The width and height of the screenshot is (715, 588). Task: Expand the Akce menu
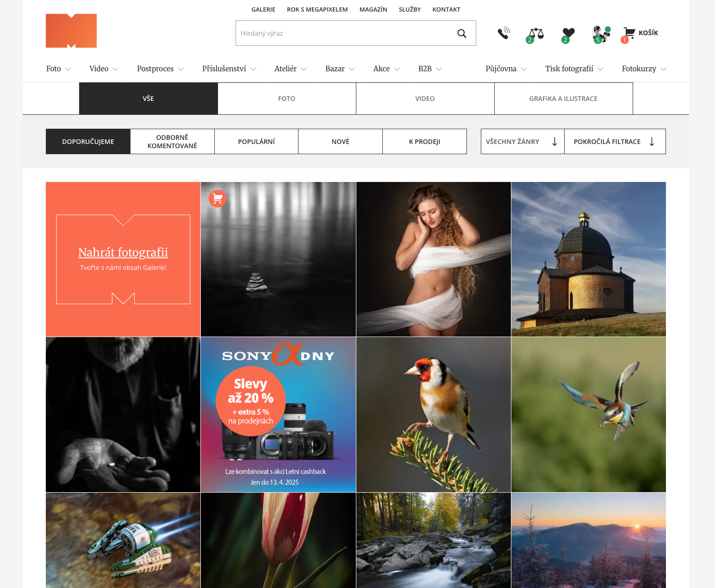point(387,69)
